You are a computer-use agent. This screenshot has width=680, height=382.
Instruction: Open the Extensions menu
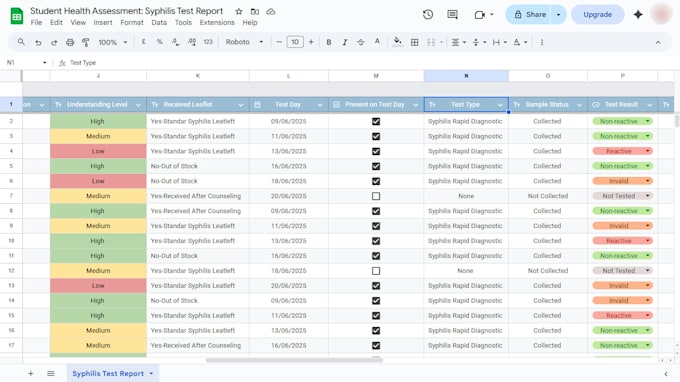coord(217,23)
